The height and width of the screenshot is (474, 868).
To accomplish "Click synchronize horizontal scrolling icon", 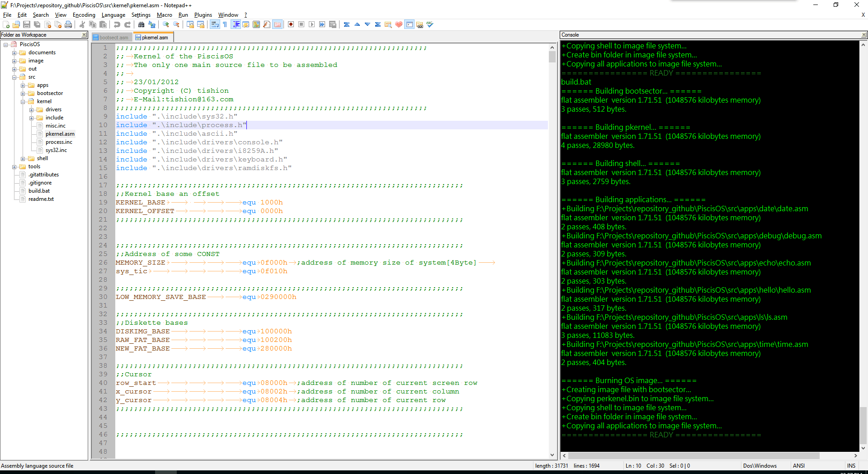I will coord(201,24).
